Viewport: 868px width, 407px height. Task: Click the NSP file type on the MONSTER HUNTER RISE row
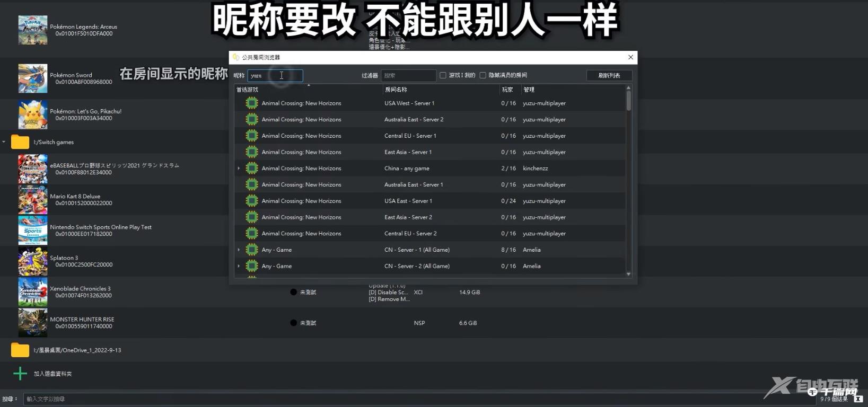(419, 323)
